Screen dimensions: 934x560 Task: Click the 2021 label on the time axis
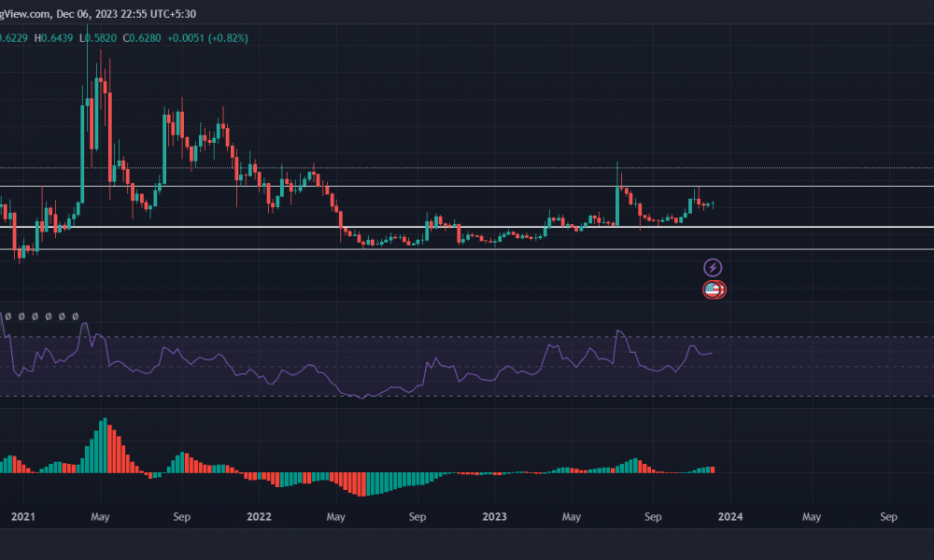pyautogui.click(x=23, y=516)
